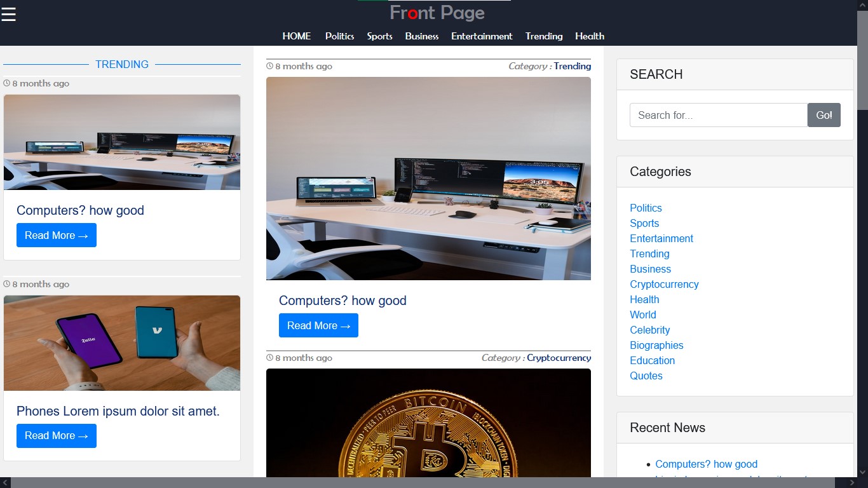Open the Quotes category link
The height and width of the screenshot is (488, 868).
pyautogui.click(x=646, y=376)
